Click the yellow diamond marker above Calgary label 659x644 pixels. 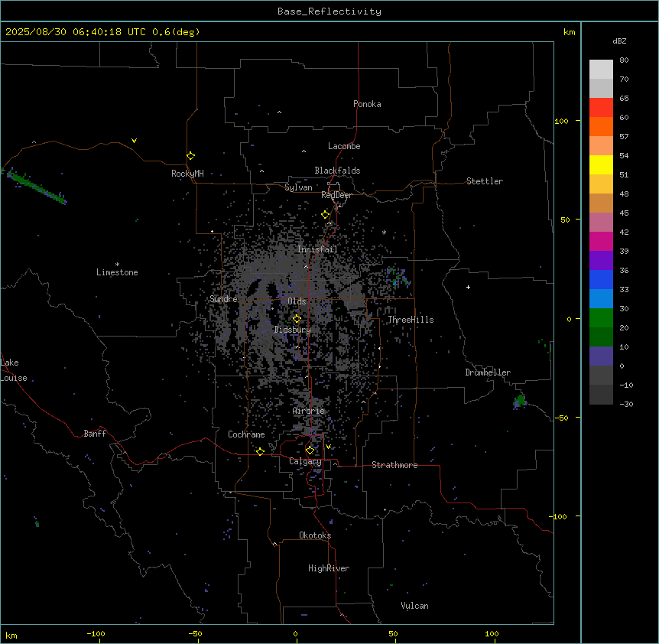tap(310, 450)
